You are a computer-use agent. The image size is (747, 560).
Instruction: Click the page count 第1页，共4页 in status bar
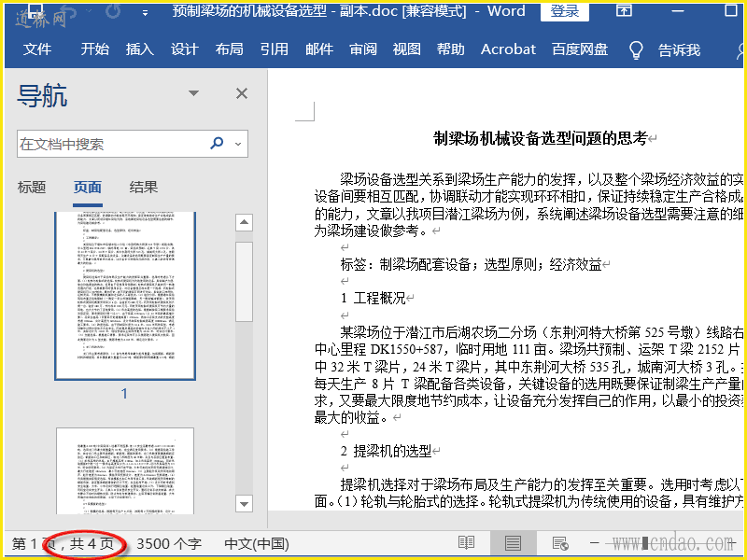63,544
